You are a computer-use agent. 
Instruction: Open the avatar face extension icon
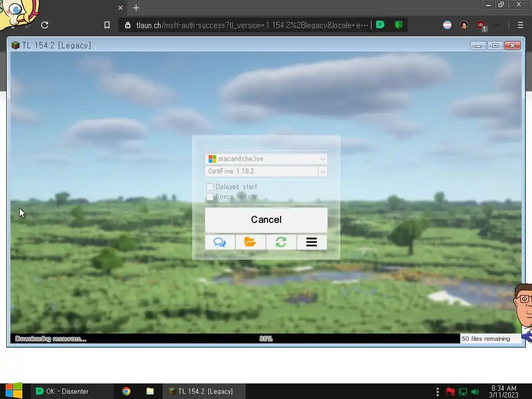[x=464, y=25]
